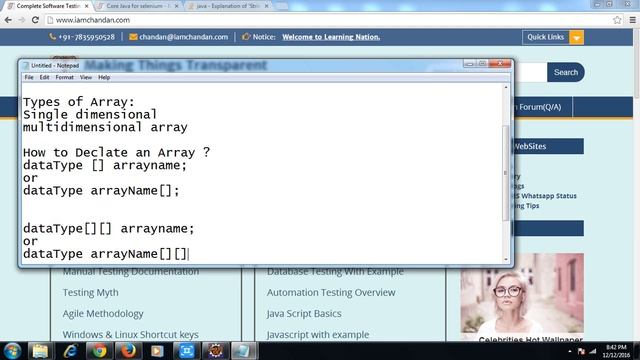Open the Agile Methodology link
The width and height of the screenshot is (640, 360).
click(x=103, y=313)
